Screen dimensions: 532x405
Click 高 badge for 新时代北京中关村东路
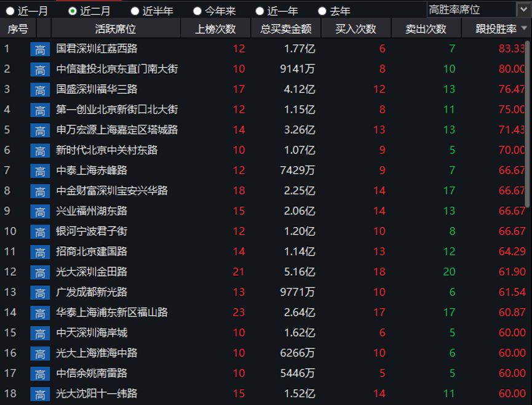[40, 151]
